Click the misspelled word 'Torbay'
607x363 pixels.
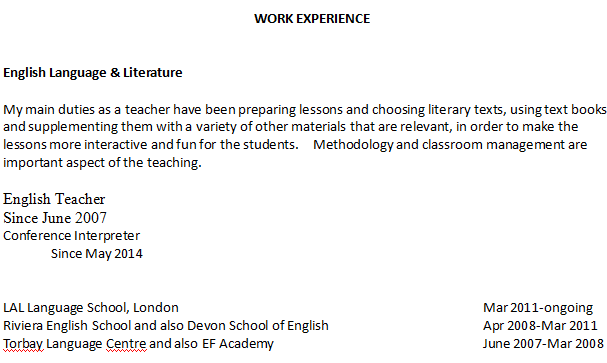(23, 344)
